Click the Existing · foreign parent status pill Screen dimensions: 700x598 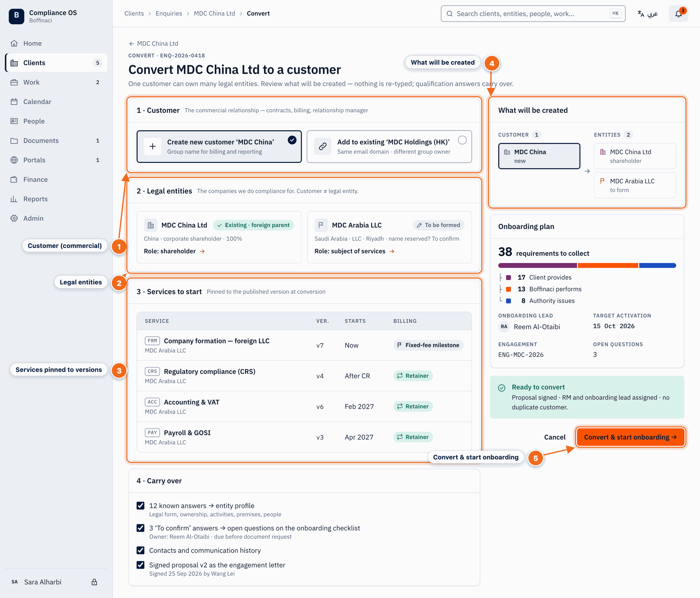253,225
